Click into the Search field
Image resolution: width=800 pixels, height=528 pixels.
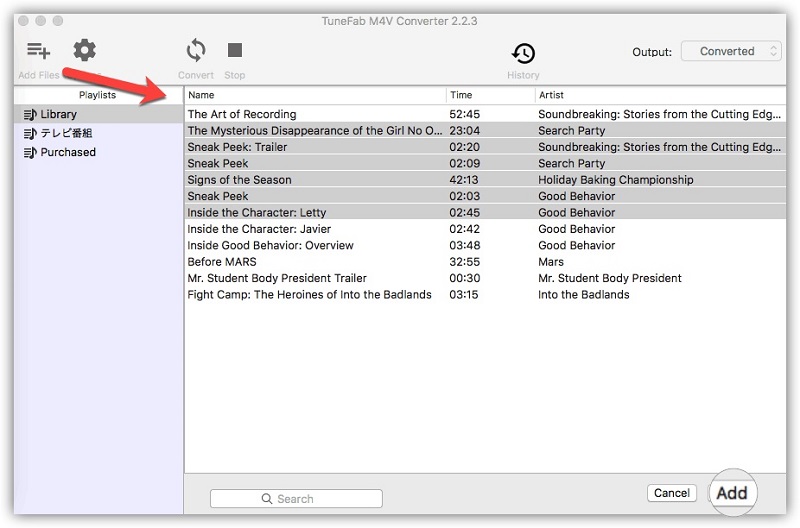296,498
